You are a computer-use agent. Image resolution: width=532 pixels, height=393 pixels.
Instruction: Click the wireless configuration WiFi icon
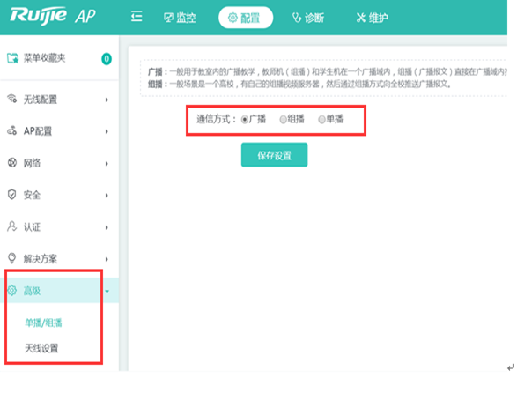tap(12, 99)
